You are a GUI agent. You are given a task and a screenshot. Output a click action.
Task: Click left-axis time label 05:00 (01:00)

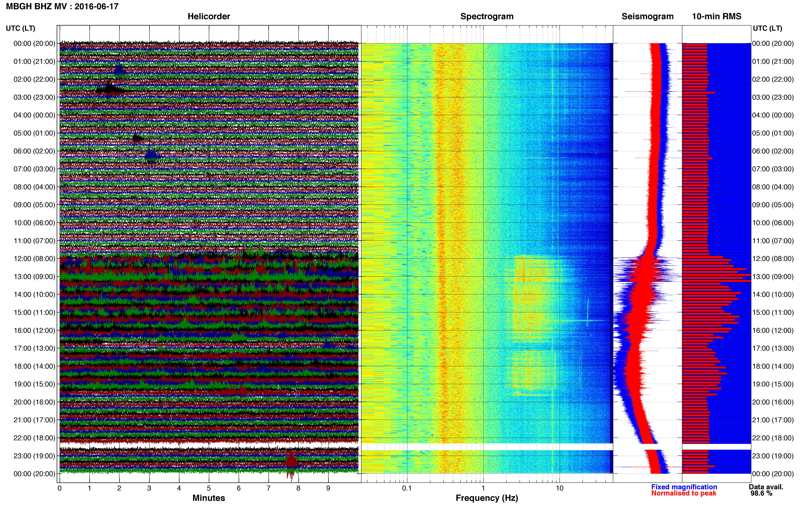(x=34, y=133)
